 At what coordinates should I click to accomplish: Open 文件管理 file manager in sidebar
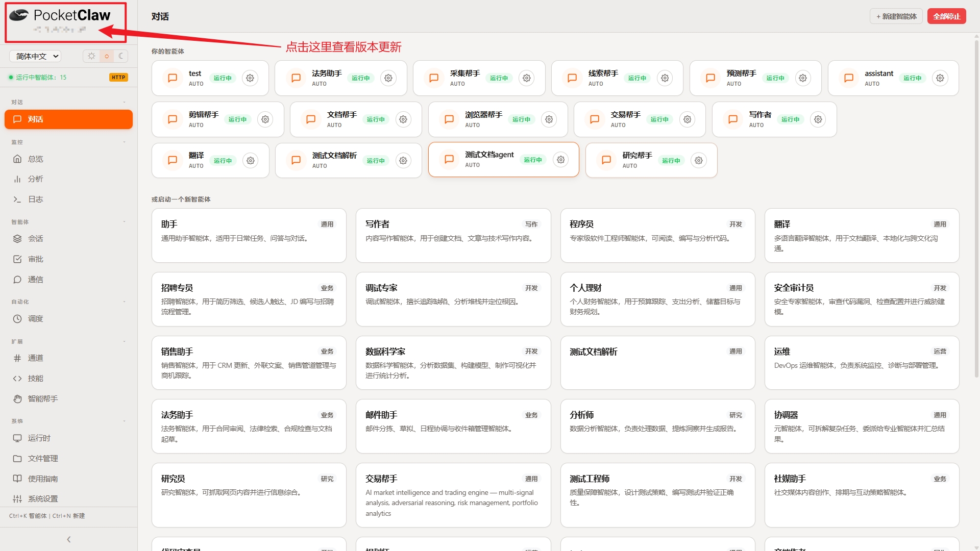click(x=68, y=459)
